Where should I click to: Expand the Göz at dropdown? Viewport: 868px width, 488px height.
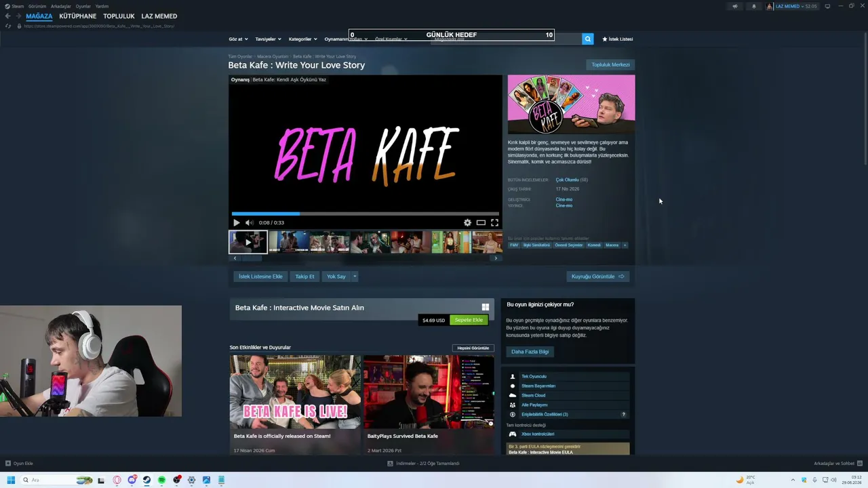(238, 39)
